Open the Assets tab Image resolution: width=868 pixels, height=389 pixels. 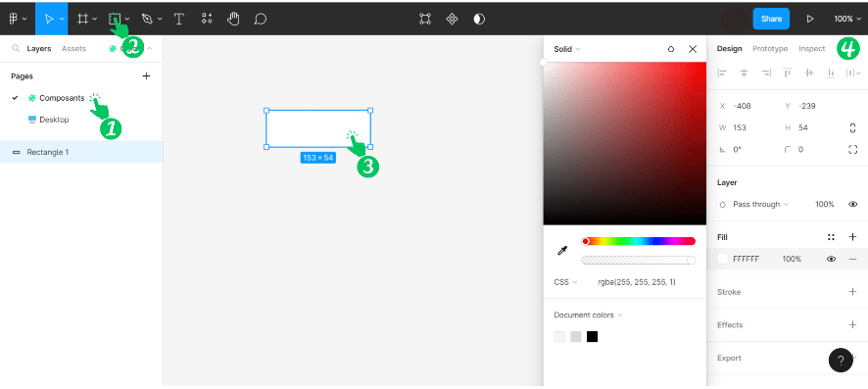point(73,49)
